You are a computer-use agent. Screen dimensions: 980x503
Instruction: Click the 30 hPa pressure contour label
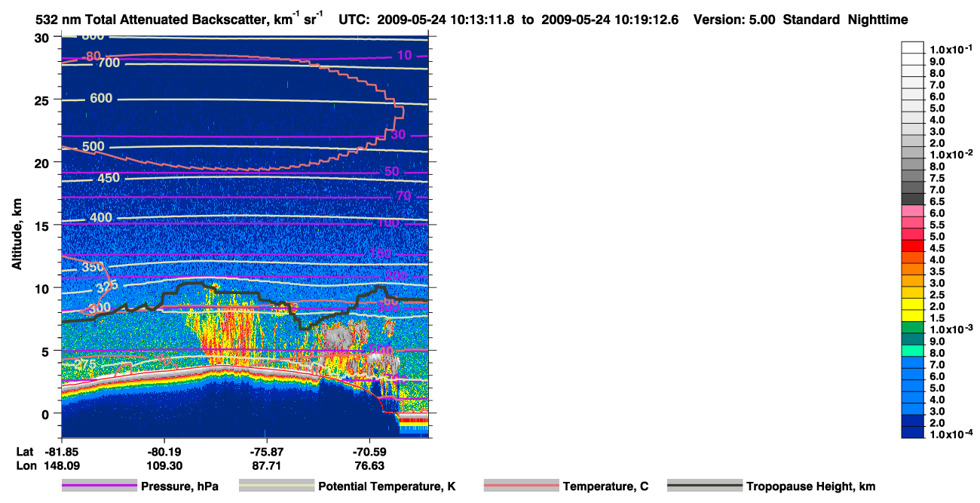click(398, 134)
